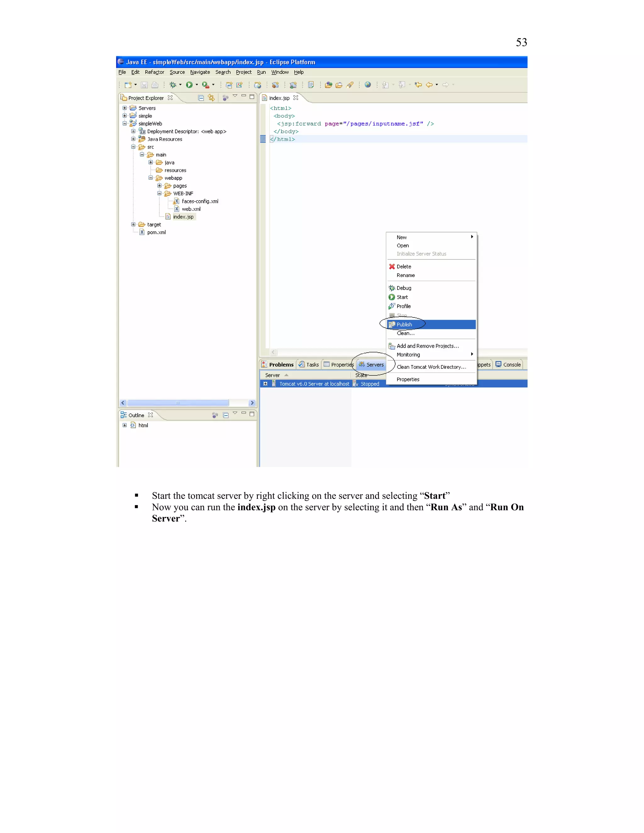This screenshot has width=644, height=833.
Task: Open the Debug toolbar dropdown arrow
Action: coord(180,85)
